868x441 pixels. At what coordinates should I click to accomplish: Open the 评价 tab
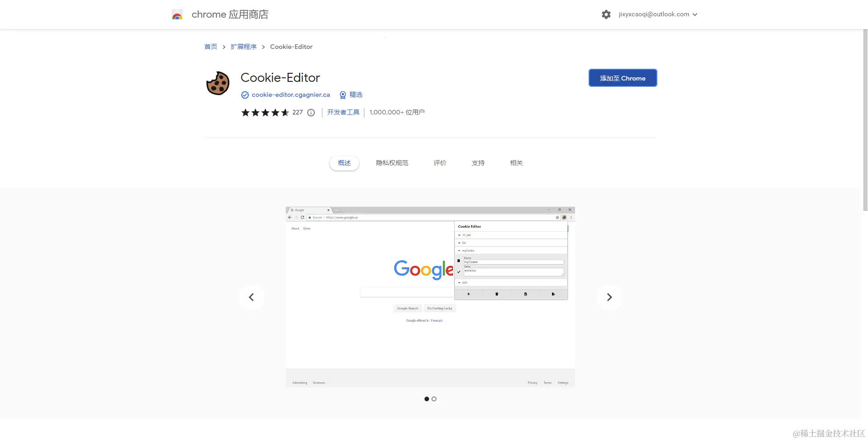440,163
